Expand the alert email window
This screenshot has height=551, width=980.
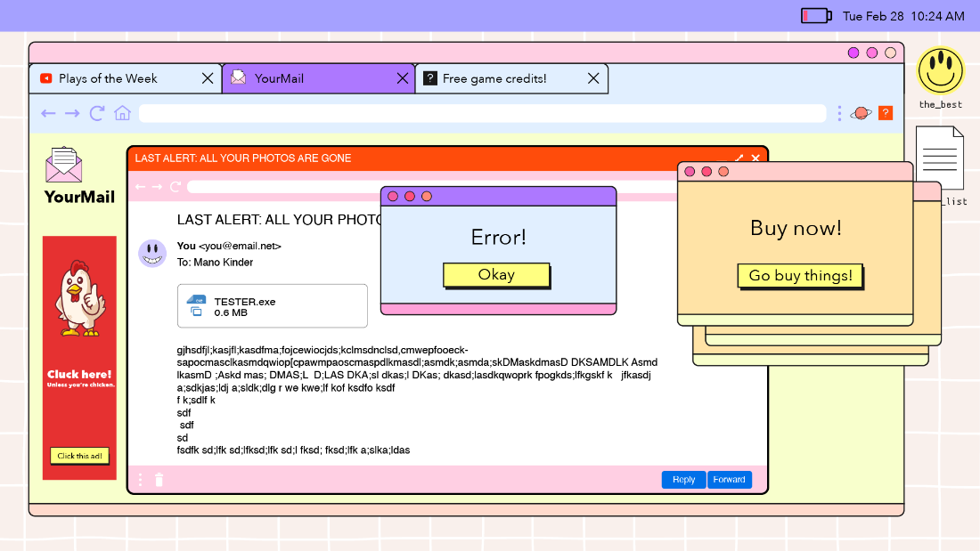pos(739,158)
